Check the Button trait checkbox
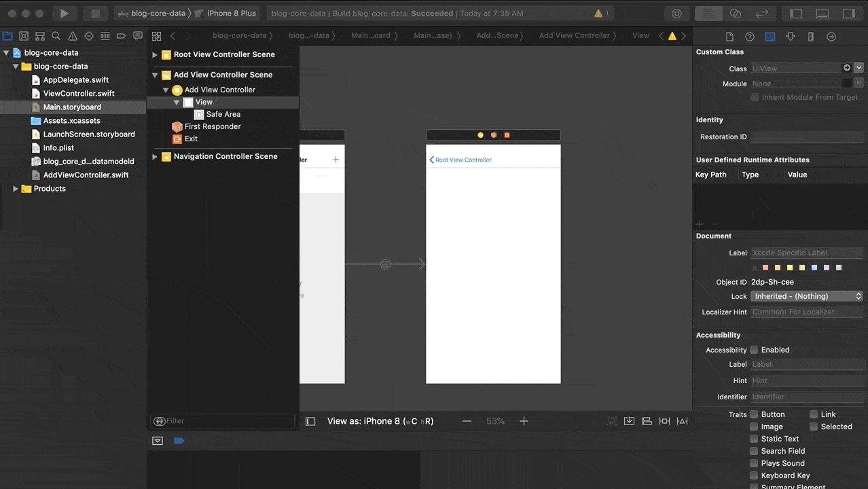Image resolution: width=868 pixels, height=489 pixels. click(754, 414)
